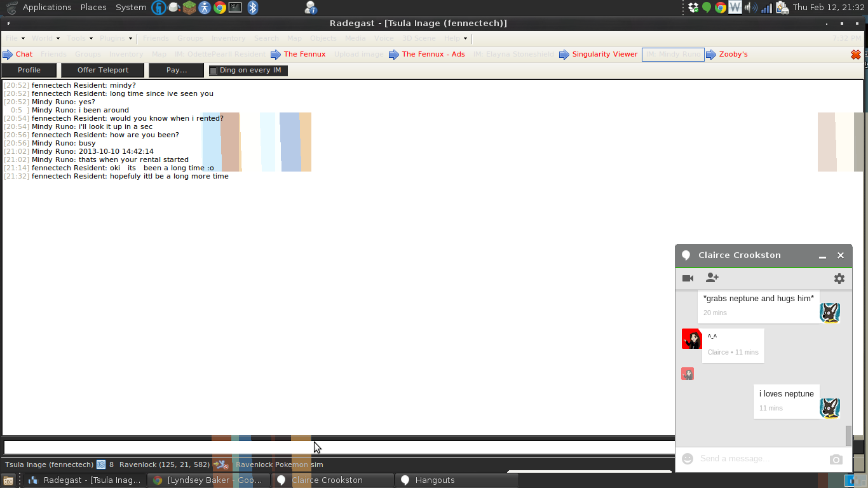The width and height of the screenshot is (868, 488).
Task: Expand the Plugins dropdown menu
Action: tap(116, 38)
